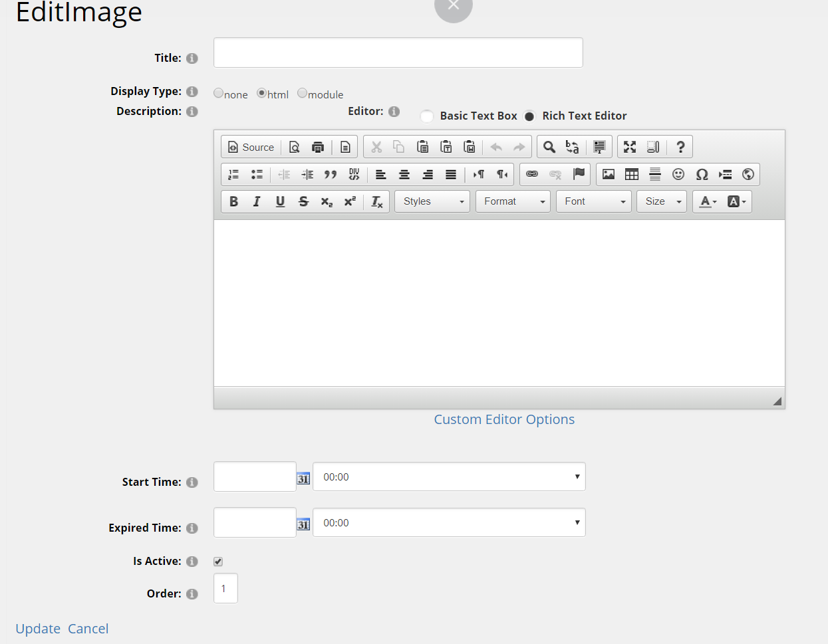
Task: Apply block quote formatting
Action: pos(331,174)
